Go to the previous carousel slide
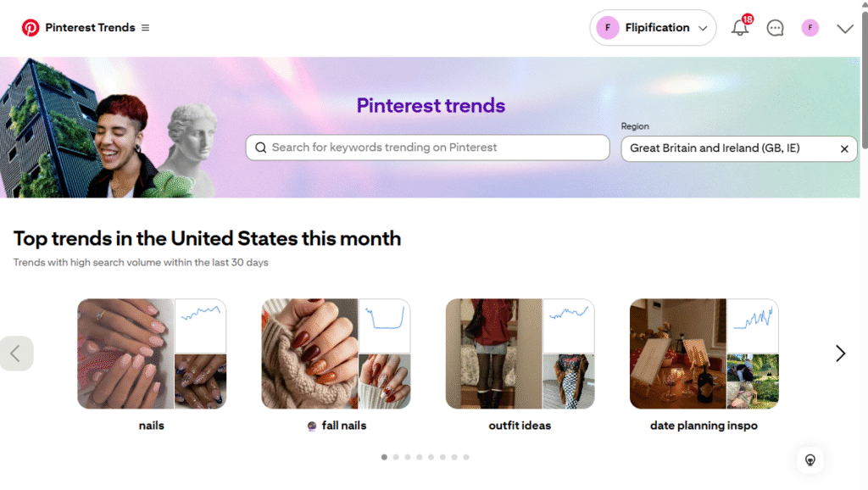 tap(16, 354)
